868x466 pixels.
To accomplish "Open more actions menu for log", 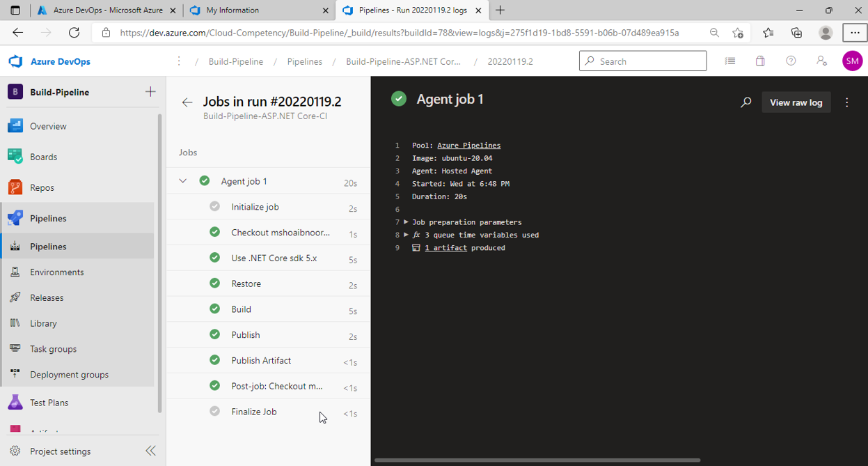I will [847, 102].
